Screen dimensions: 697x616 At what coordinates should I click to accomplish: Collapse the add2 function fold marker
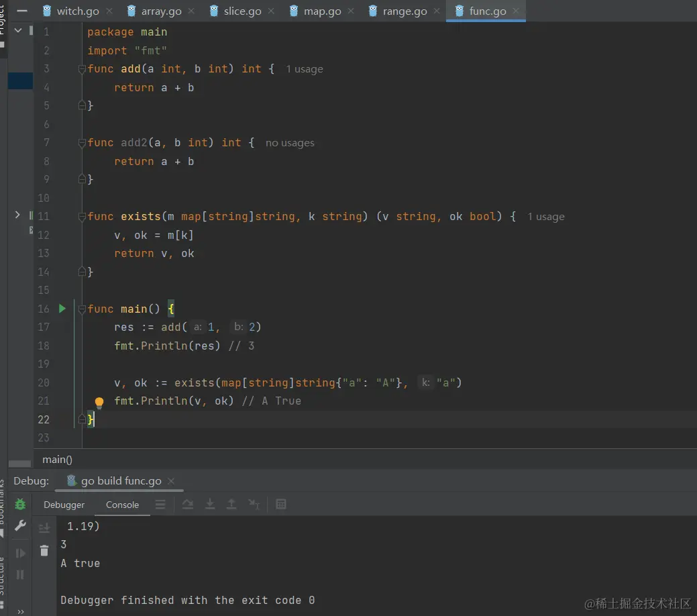tap(82, 143)
